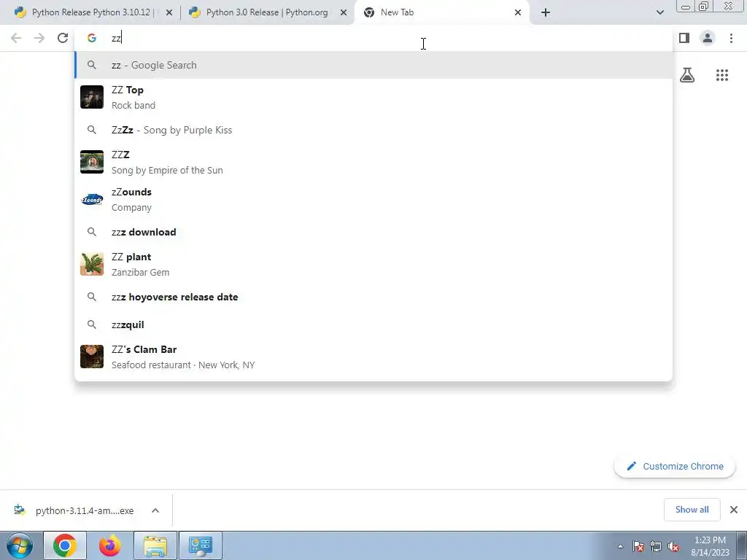Image resolution: width=747 pixels, height=560 pixels.
Task: Open the Windows Start menu
Action: [x=20, y=545]
